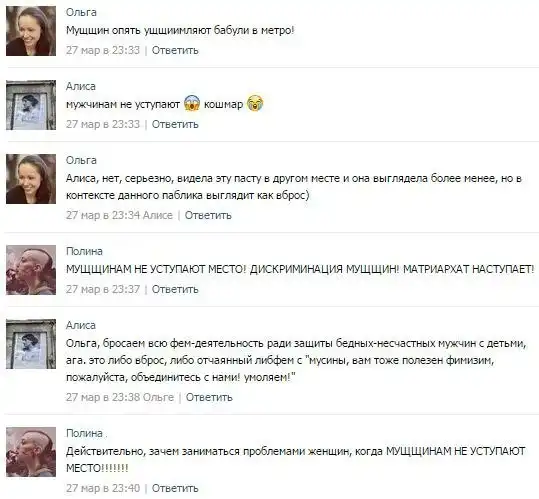
Task: Click Ответить under Ольга's 23:34 comment
Action: [208, 215]
